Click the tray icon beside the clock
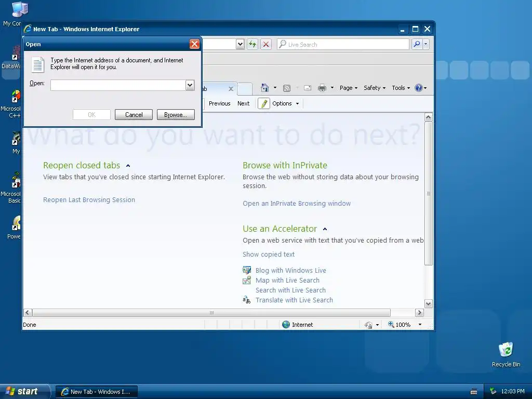Image resolution: width=532 pixels, height=399 pixels. (x=494, y=391)
